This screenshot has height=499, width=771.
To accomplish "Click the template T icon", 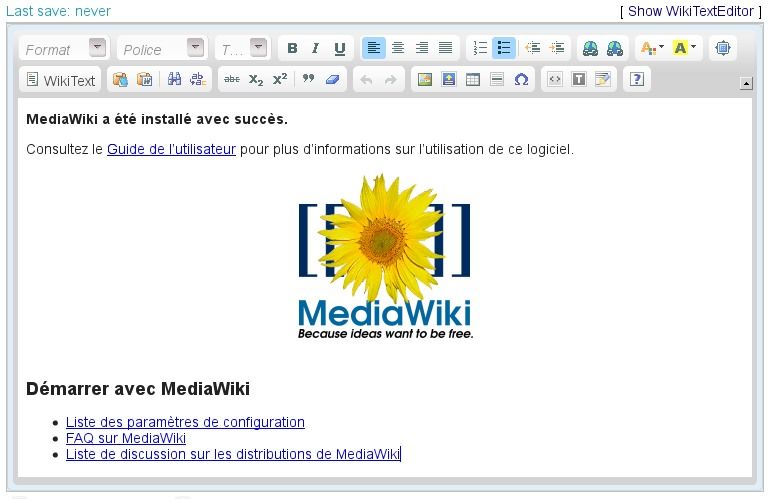I will 579,80.
